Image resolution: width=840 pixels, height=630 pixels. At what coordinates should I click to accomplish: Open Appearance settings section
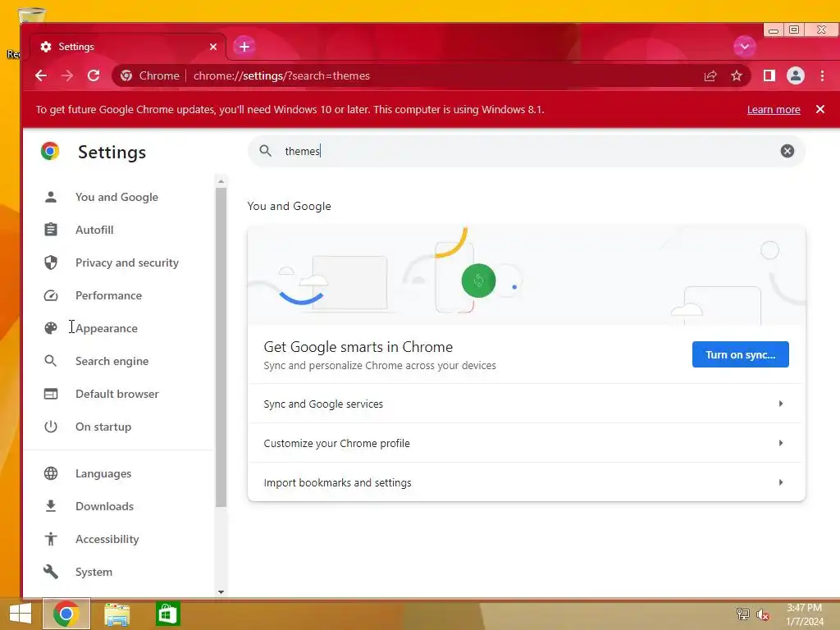pos(107,328)
